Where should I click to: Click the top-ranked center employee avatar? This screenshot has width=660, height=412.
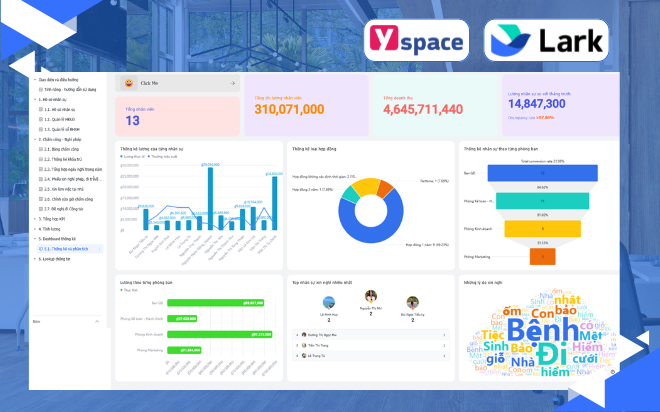tap(371, 296)
